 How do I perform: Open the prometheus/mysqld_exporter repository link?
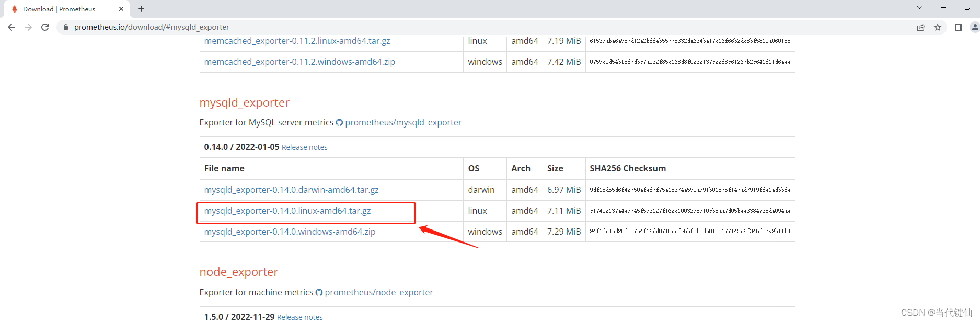pyautogui.click(x=403, y=122)
